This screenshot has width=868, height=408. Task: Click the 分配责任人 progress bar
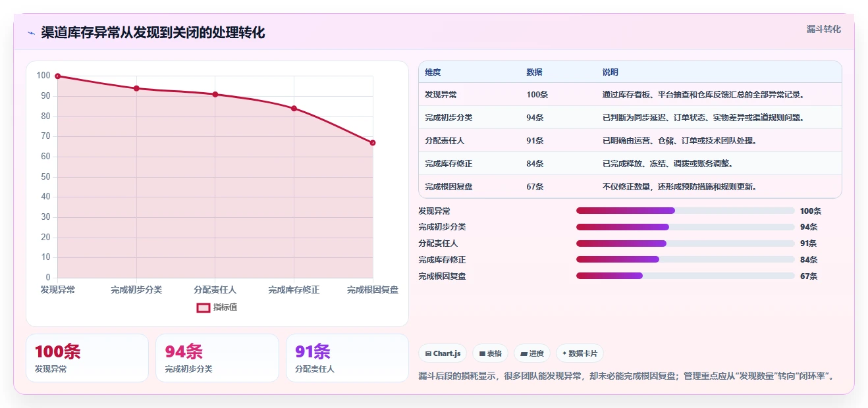(x=686, y=243)
